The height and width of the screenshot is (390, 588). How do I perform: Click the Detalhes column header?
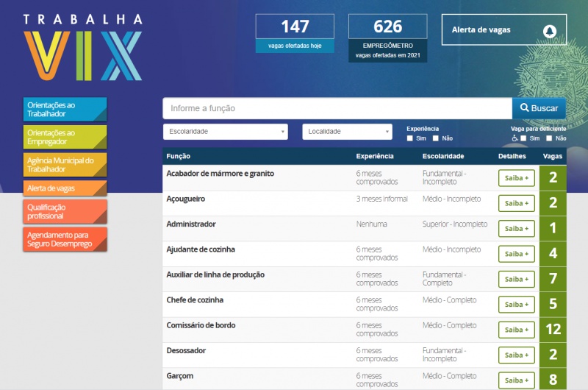coord(512,156)
